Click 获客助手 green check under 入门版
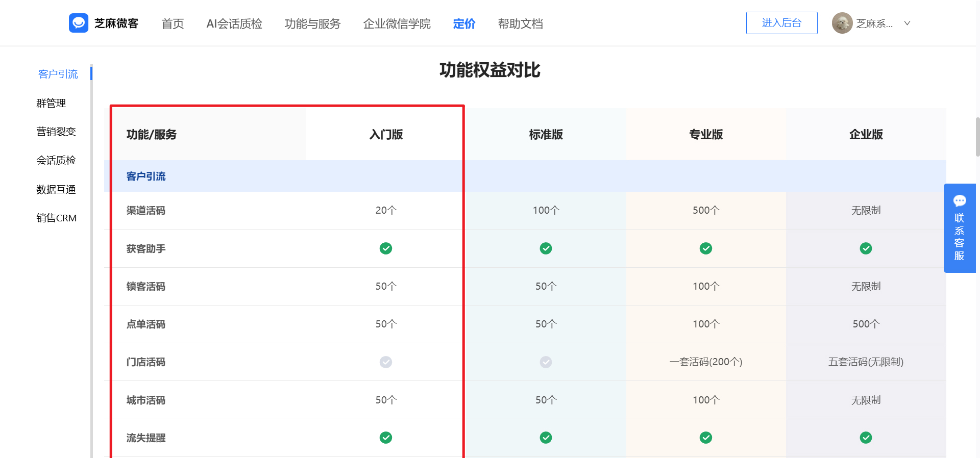This screenshot has height=458, width=980. click(386, 248)
